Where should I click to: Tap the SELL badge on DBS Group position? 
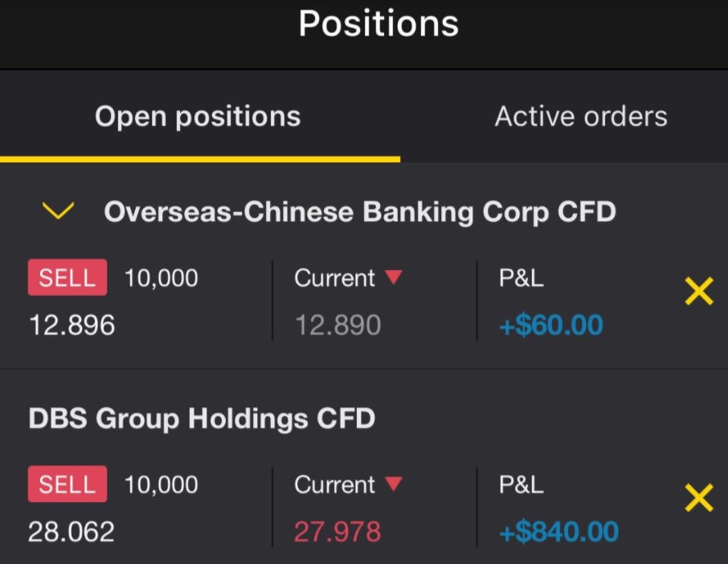[x=67, y=484]
